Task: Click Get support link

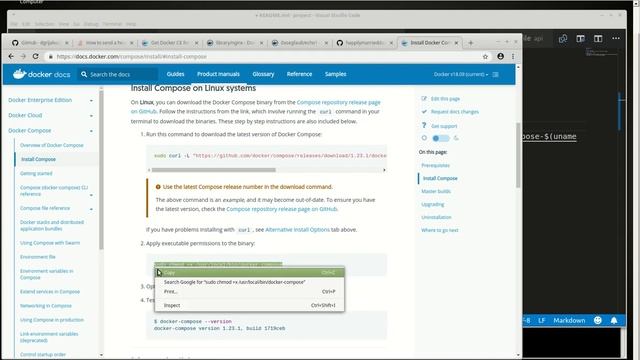Action: click(x=444, y=126)
